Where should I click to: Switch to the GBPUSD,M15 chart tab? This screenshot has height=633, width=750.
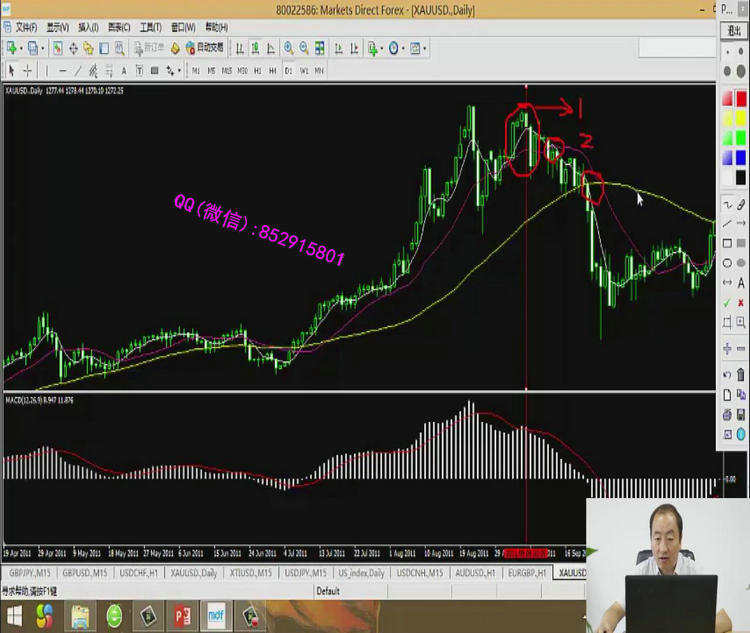click(x=83, y=573)
